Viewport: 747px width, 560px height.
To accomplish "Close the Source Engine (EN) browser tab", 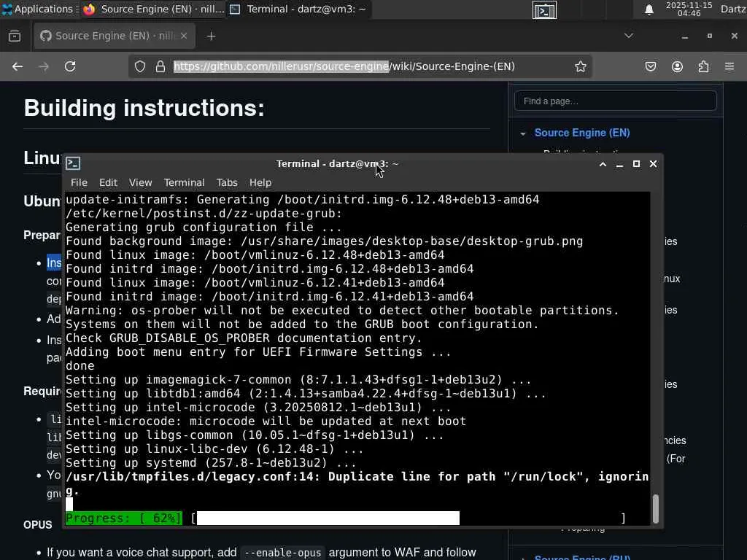I will (183, 36).
